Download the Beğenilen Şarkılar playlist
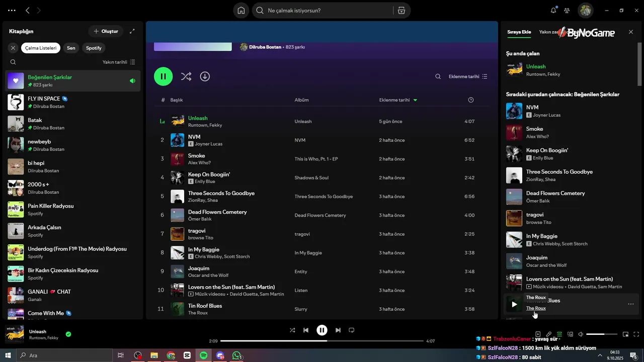The image size is (644, 362). (x=205, y=76)
